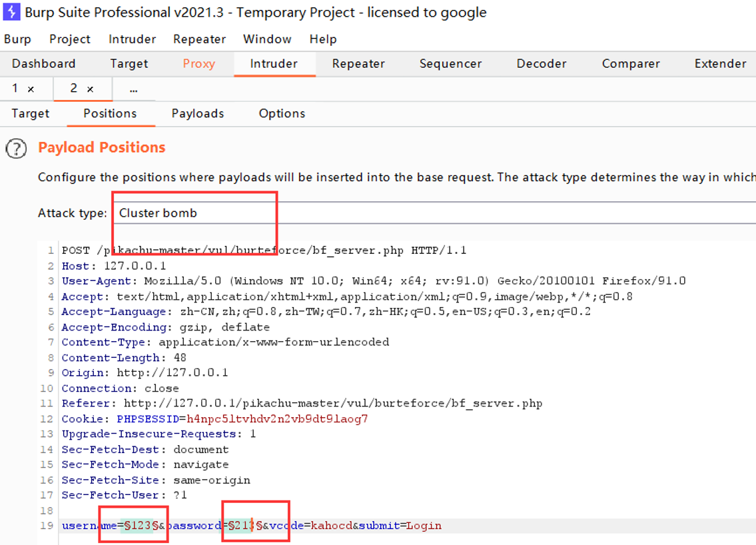Switch to the Proxy tab
756x545 pixels.
click(198, 64)
